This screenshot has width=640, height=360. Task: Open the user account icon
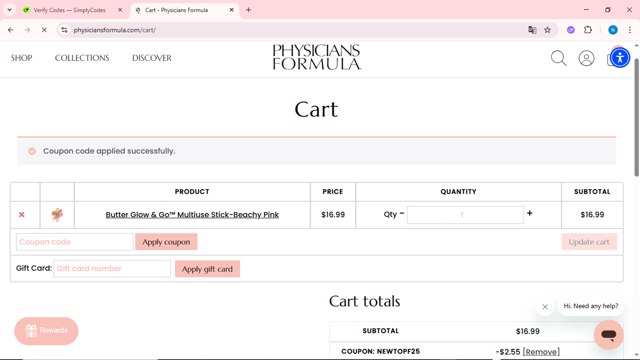(586, 58)
